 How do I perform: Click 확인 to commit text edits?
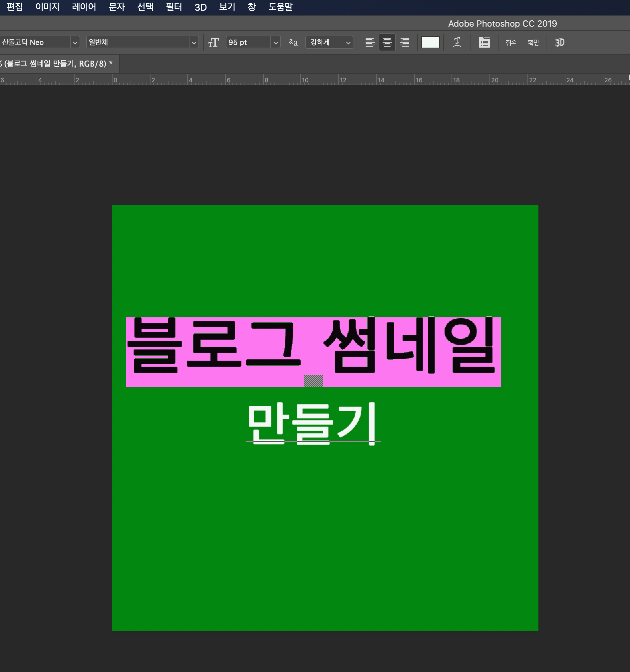(x=533, y=42)
